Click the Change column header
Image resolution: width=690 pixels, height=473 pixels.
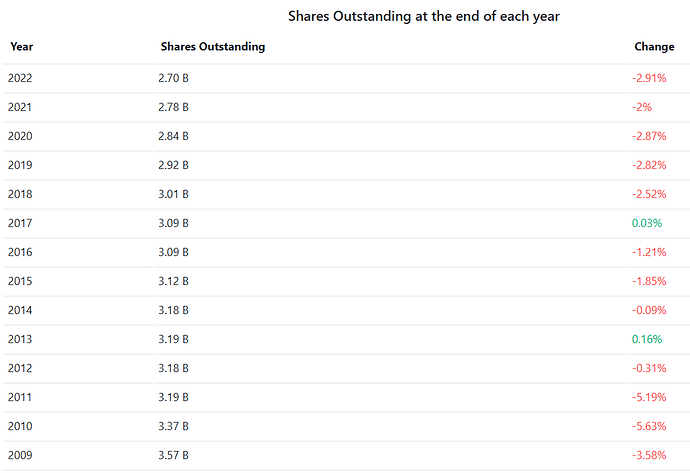click(654, 47)
